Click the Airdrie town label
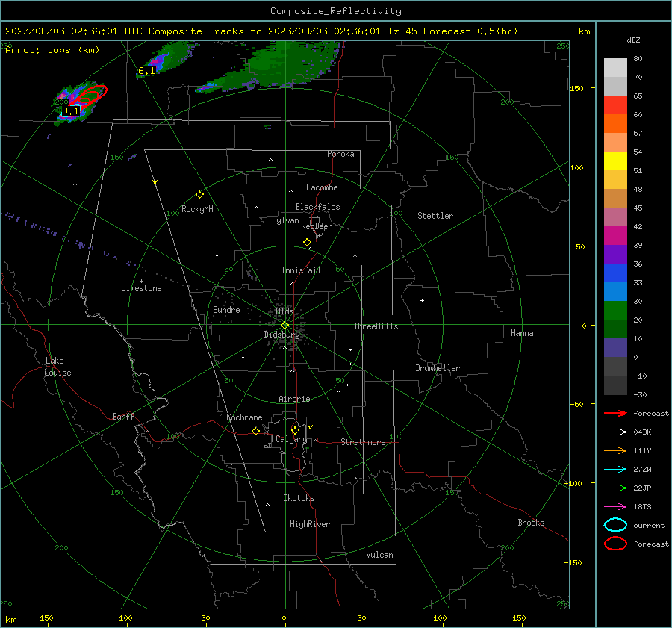Image resolution: width=672 pixels, height=628 pixels. pos(294,399)
